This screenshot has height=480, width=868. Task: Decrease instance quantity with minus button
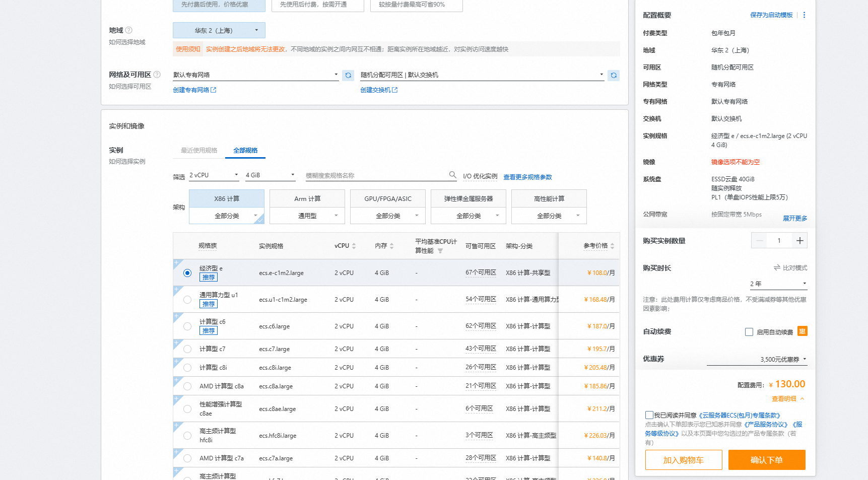759,241
